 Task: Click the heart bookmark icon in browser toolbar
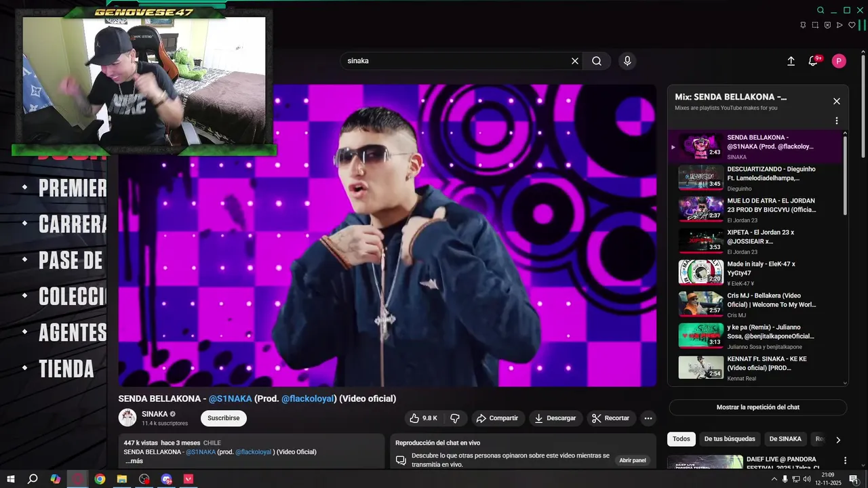tap(852, 25)
